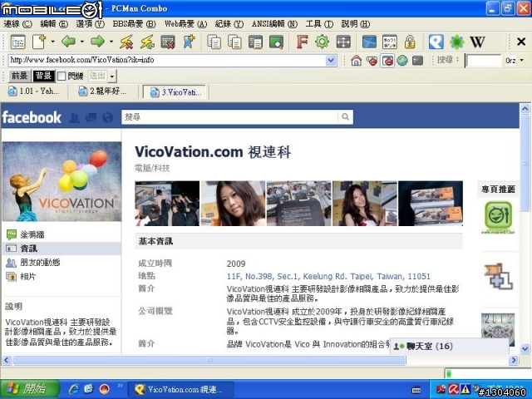The height and width of the screenshot is (399, 532).
Task: Click the close connection screen icon
Action: [x=168, y=42]
